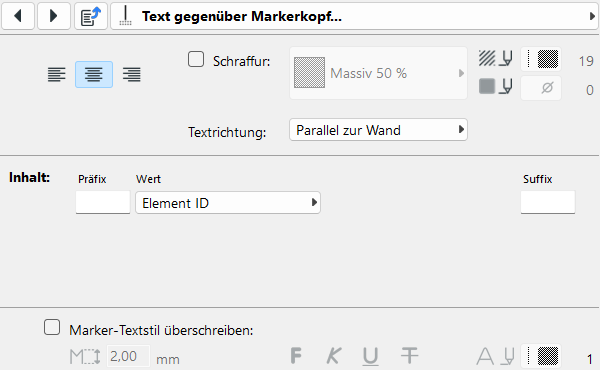Open Text gegenüber Markerkopf page selector
Image resolution: width=600 pixels, height=370 pixels.
click(354, 16)
